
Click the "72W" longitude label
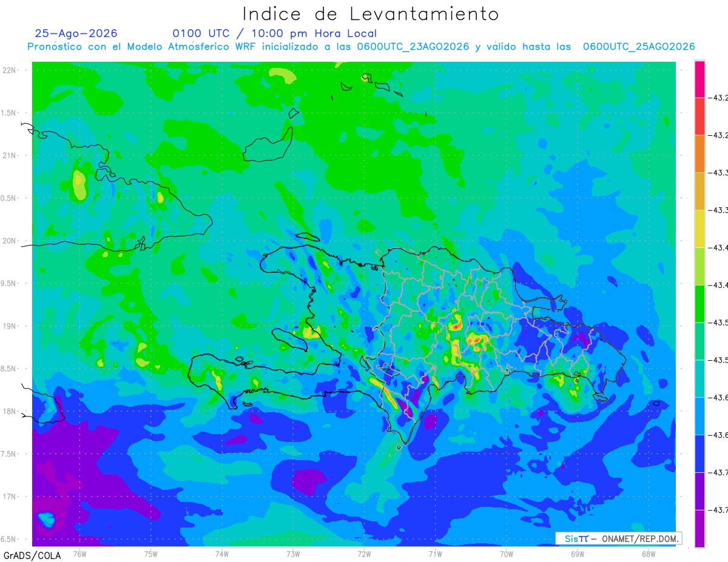pos(364,554)
